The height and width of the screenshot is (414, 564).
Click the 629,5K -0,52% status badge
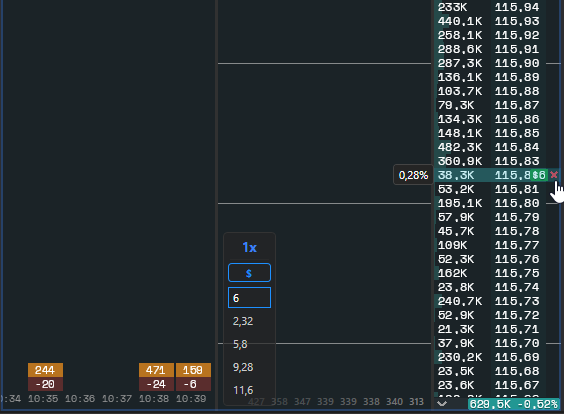(514, 404)
